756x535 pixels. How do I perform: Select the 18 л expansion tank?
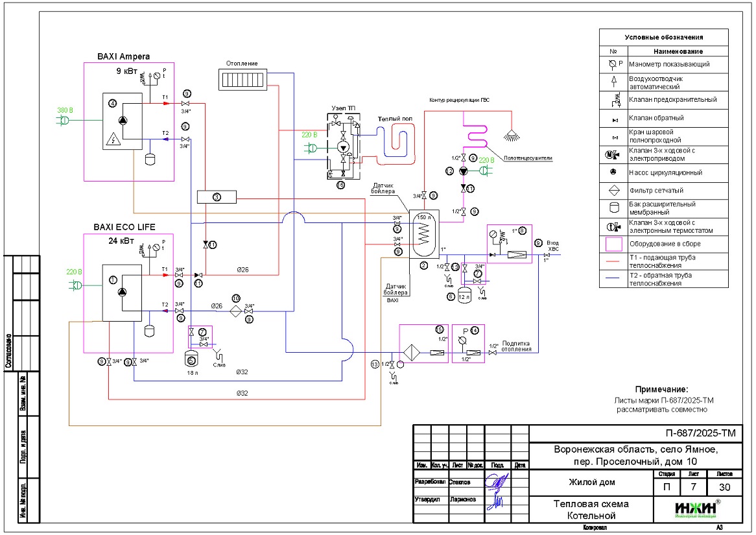(x=191, y=357)
